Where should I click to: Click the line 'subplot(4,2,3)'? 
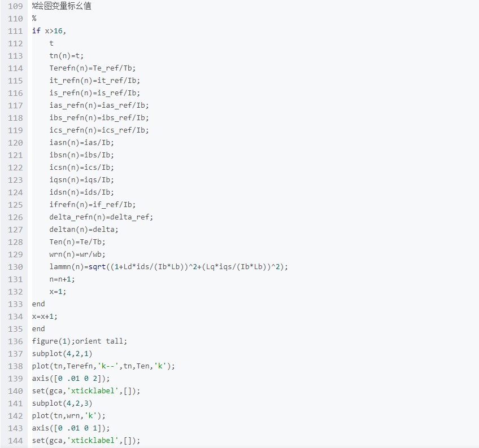62,403
